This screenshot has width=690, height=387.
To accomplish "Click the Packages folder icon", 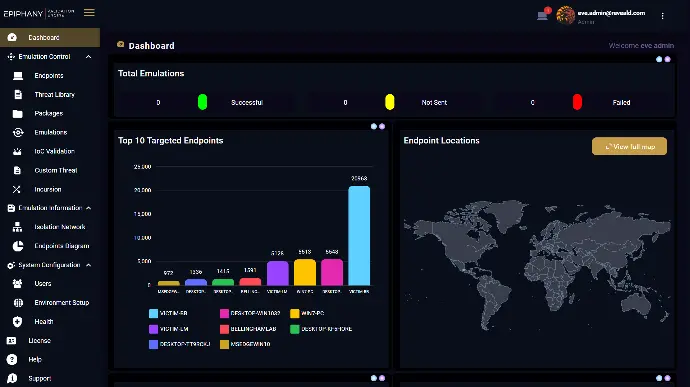I will coord(18,114).
